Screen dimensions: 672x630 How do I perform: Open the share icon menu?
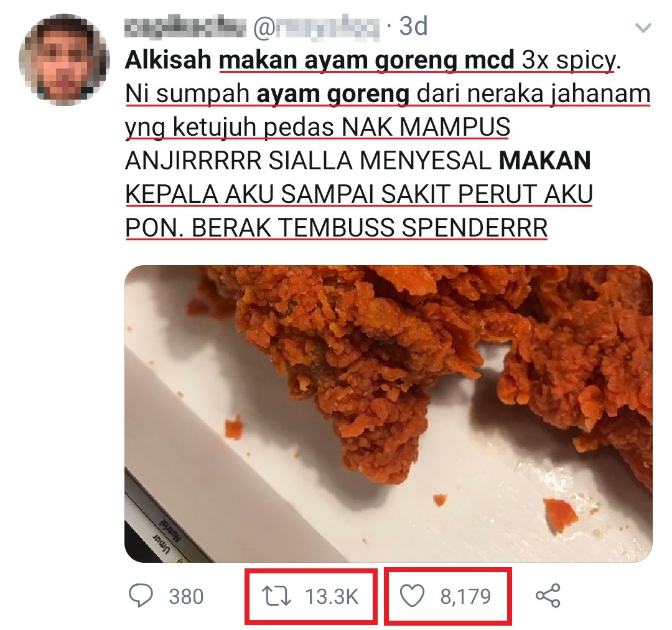point(548,596)
